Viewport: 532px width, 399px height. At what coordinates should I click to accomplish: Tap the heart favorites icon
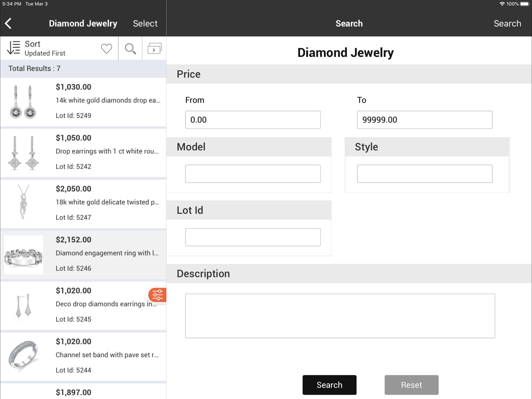click(x=106, y=49)
